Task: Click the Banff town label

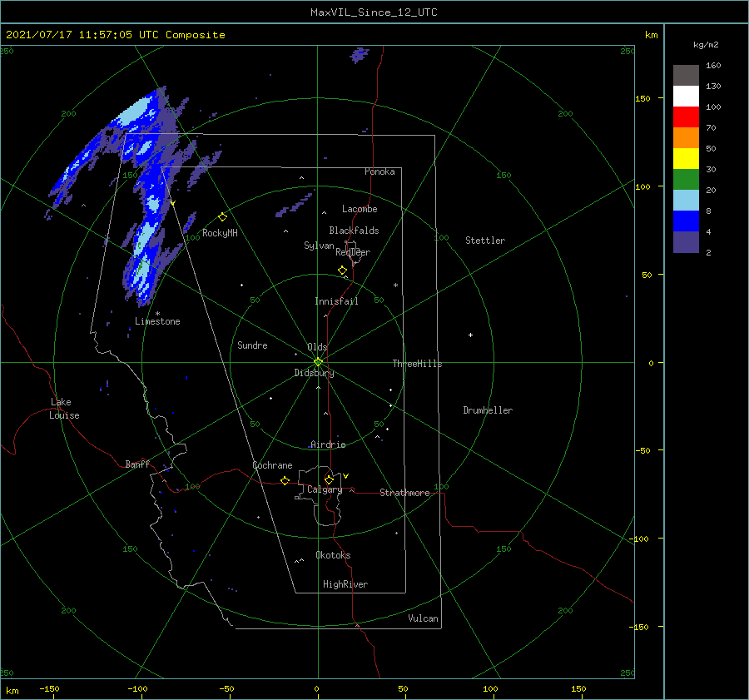Action: click(x=137, y=464)
